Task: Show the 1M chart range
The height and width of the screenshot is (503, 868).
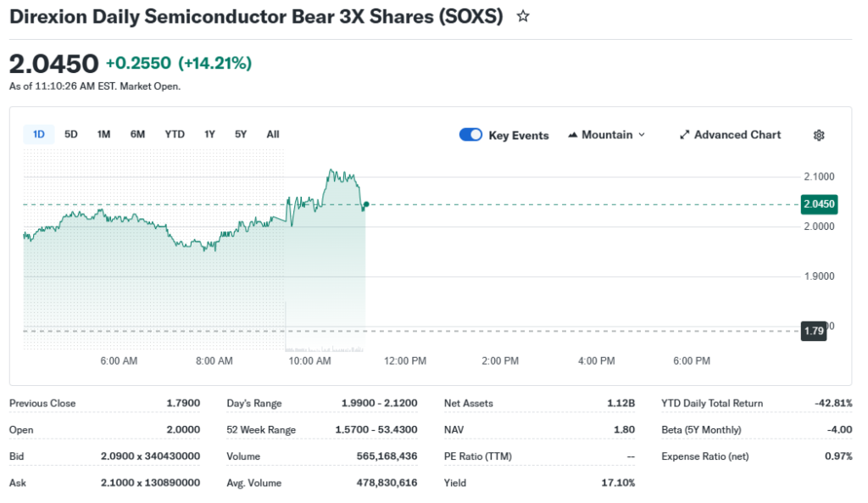Action: (x=103, y=134)
